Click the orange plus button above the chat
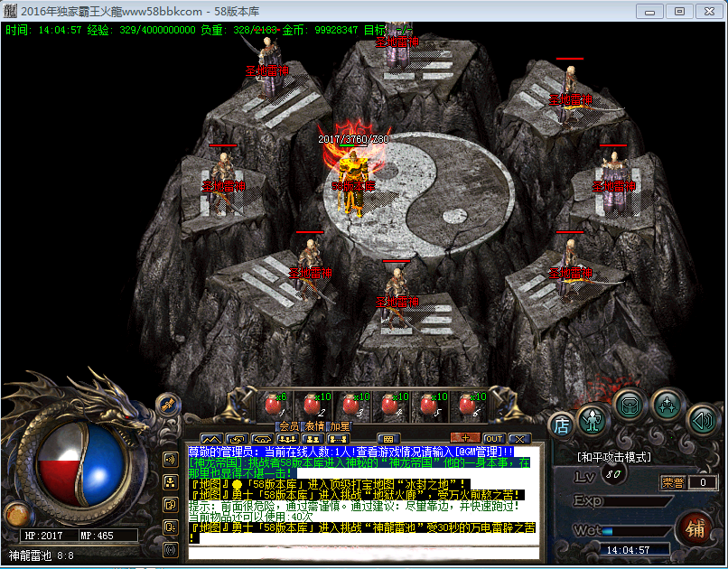Screen dimensions: 728x569 (465, 438)
